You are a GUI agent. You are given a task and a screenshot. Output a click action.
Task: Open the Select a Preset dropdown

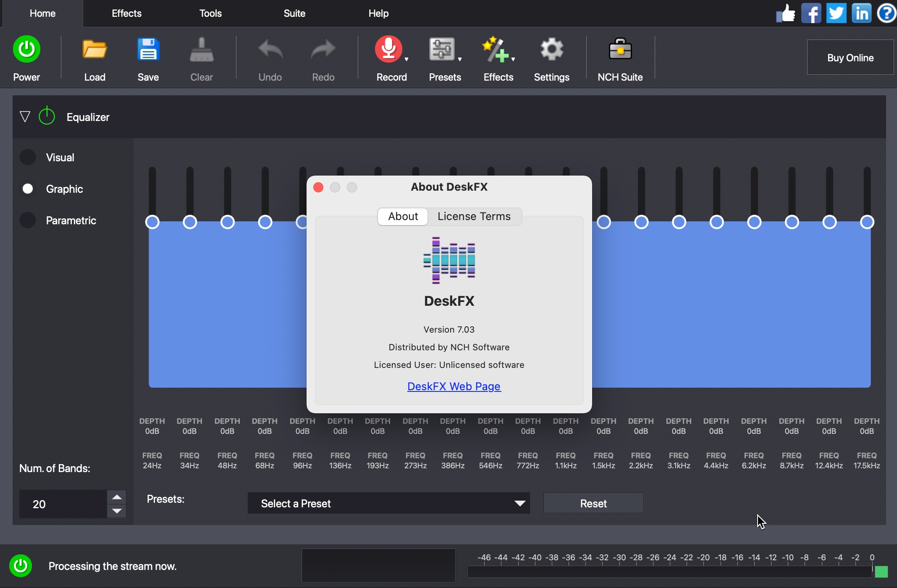click(388, 503)
